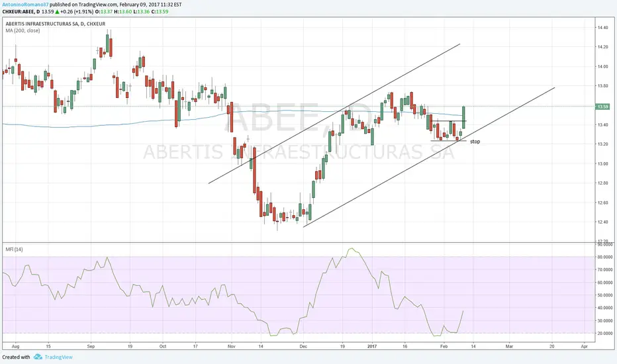Click the CHXEUR:ABEE symbol text
Image resolution: width=617 pixels, height=364 pixels.
[x=19, y=12]
